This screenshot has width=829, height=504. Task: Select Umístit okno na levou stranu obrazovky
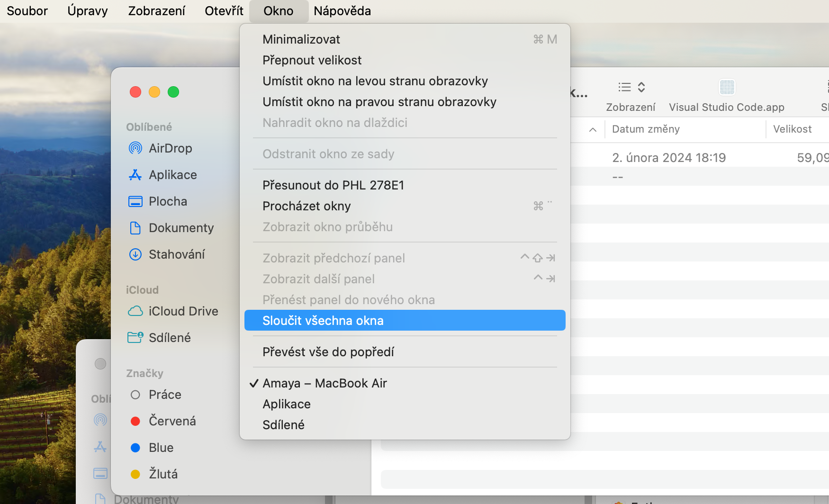(x=405, y=81)
